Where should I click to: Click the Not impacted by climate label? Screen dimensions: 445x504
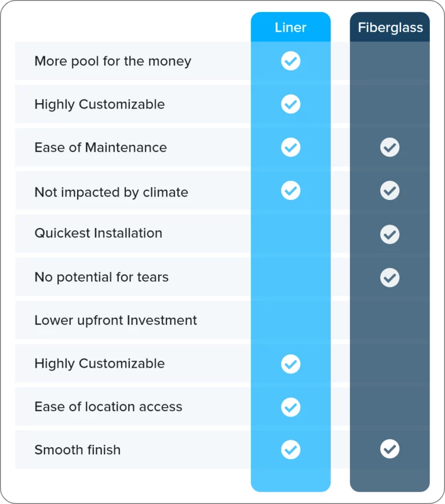111,193
